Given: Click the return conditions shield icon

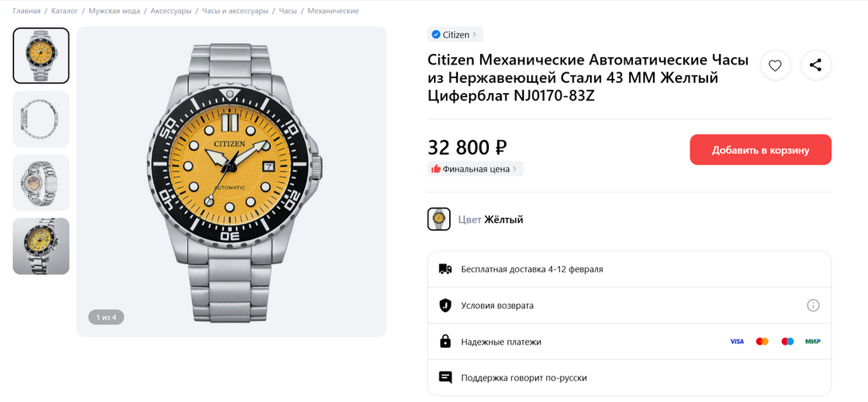Looking at the screenshot, I should click(445, 306).
